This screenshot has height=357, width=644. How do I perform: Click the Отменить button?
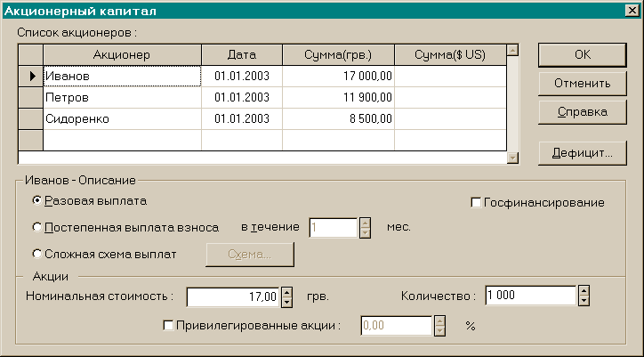(x=583, y=84)
